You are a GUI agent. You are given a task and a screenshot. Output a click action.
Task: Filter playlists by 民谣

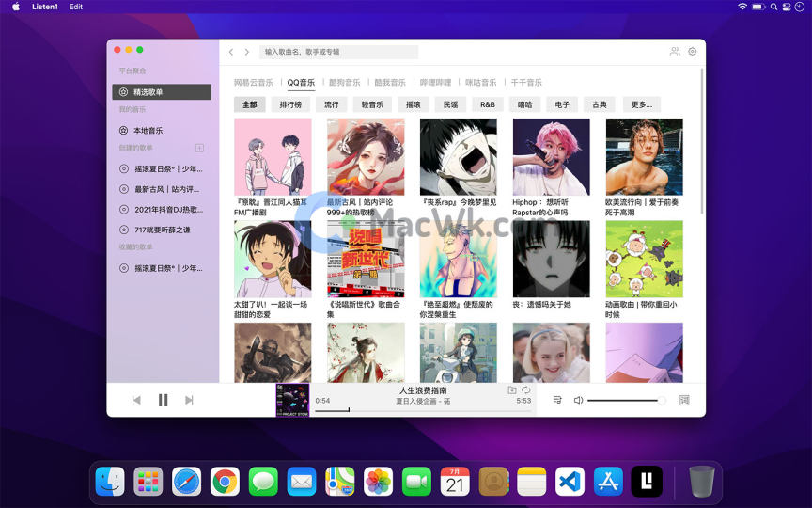point(450,104)
